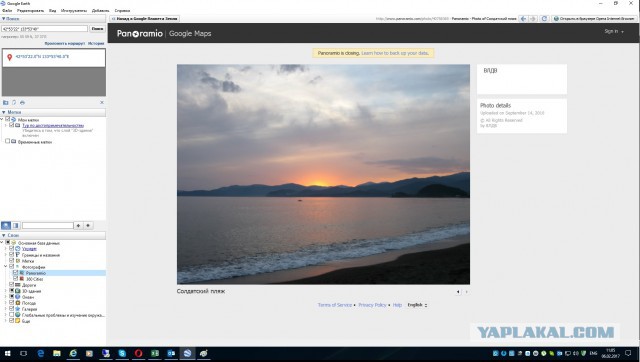This screenshot has width=640, height=362.
Task: Collapse the Places panel header
Action: [x=53, y=112]
